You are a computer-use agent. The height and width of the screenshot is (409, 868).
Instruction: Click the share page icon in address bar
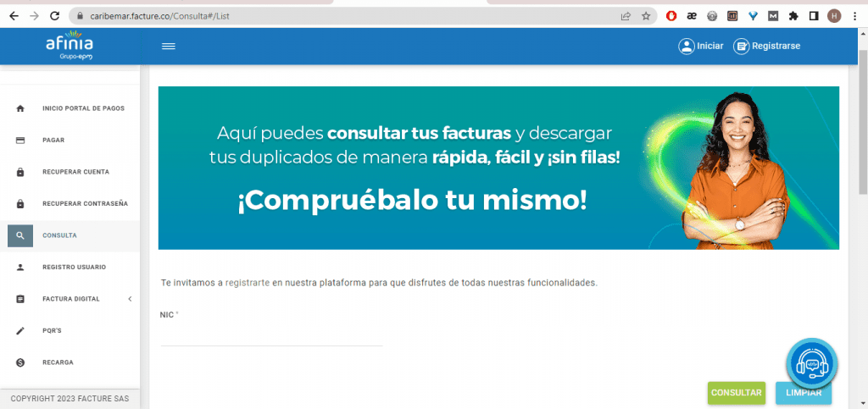(626, 16)
